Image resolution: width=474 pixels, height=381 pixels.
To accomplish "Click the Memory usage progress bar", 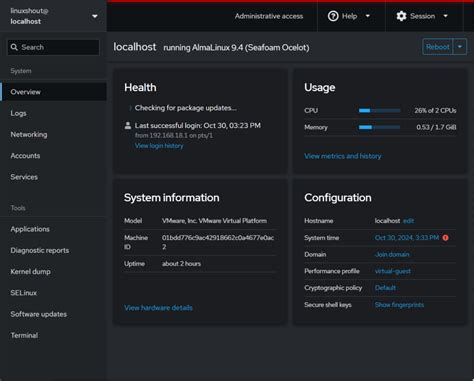I will [379, 127].
